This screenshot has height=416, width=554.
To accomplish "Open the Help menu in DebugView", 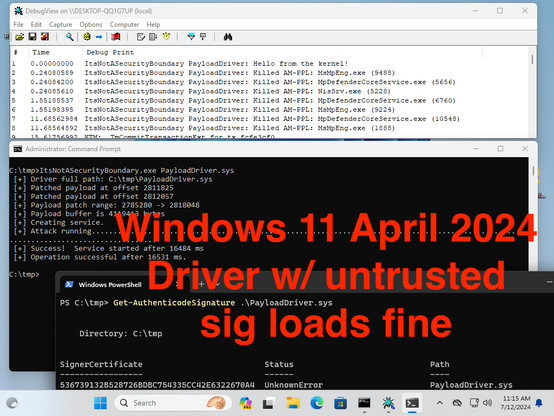I will 153,24.
